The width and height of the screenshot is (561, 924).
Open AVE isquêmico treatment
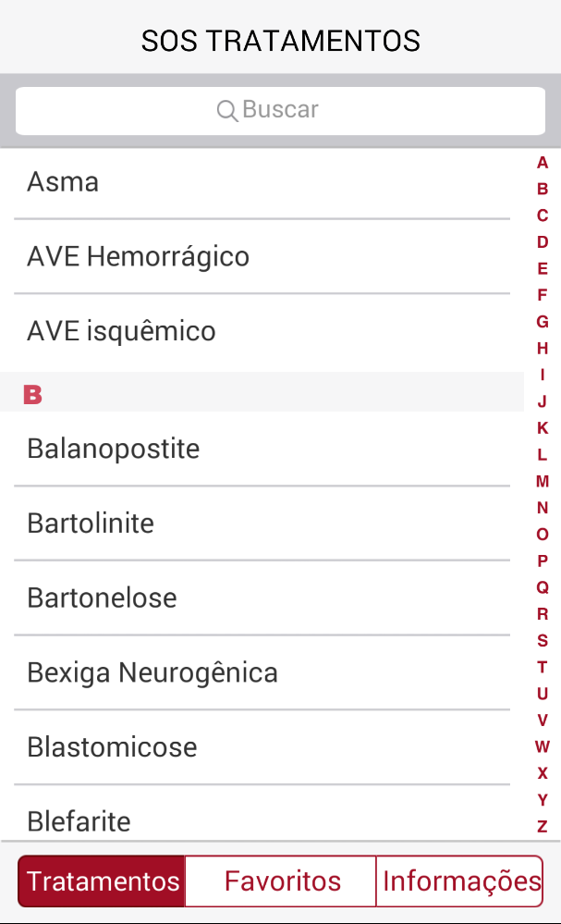[262, 331]
